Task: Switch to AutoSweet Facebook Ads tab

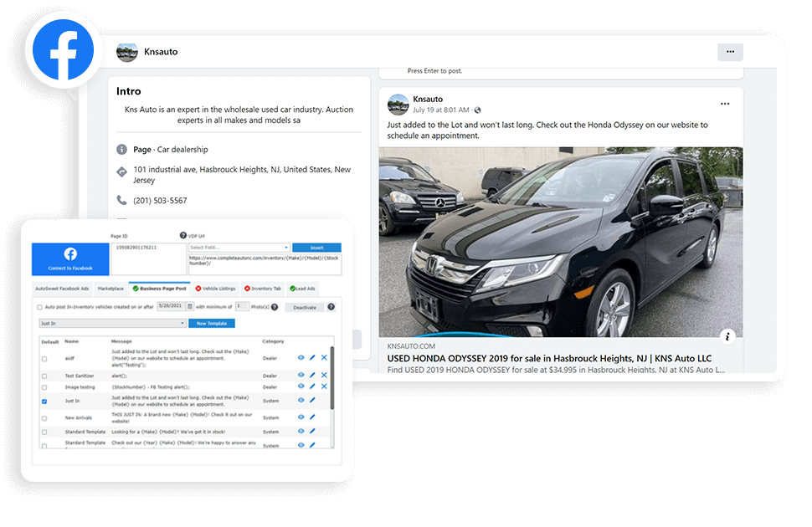Action: [62, 289]
